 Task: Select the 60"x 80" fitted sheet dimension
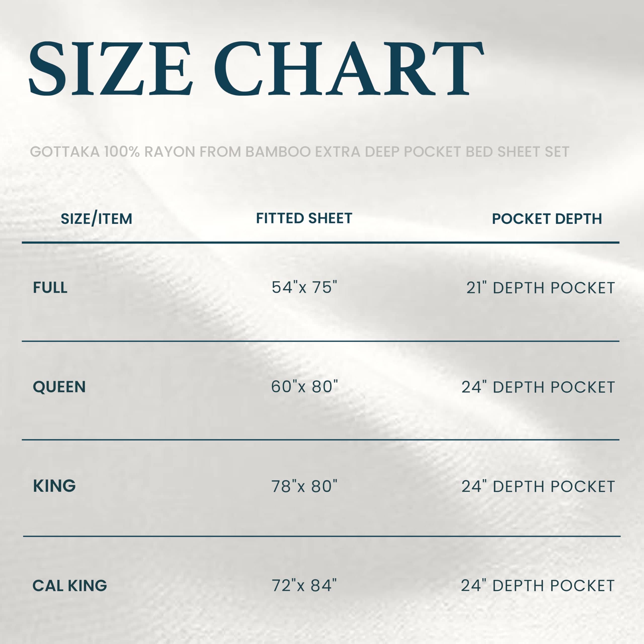pyautogui.click(x=304, y=387)
